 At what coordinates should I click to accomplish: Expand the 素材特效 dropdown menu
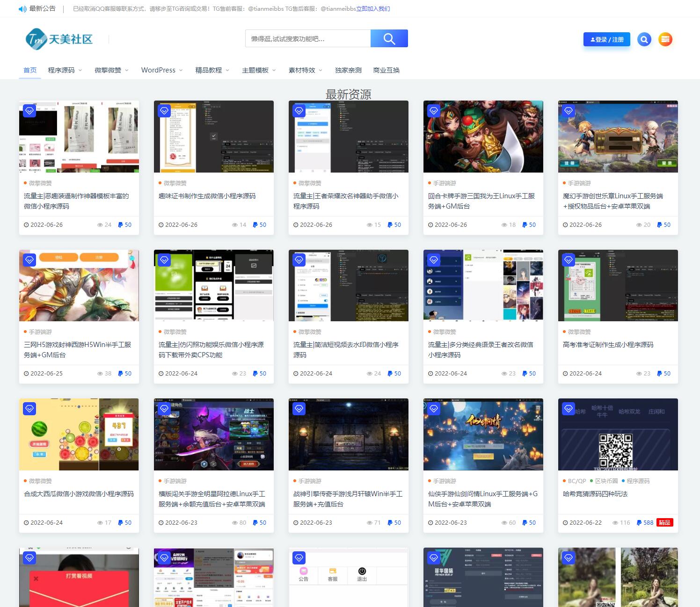(x=306, y=70)
